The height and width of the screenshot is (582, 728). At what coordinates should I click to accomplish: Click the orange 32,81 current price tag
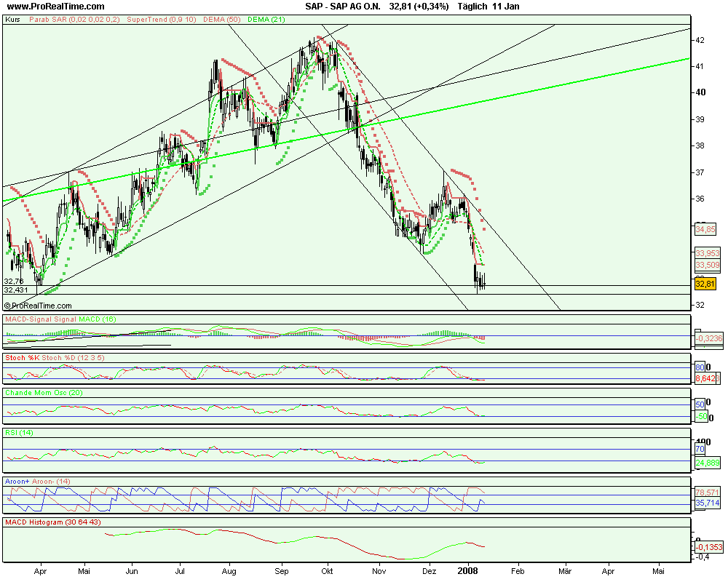[706, 283]
